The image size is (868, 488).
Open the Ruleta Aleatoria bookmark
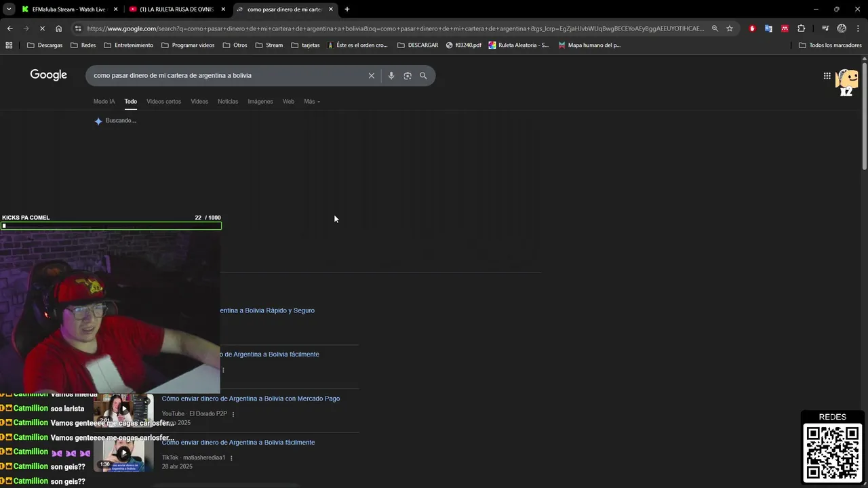[519, 45]
